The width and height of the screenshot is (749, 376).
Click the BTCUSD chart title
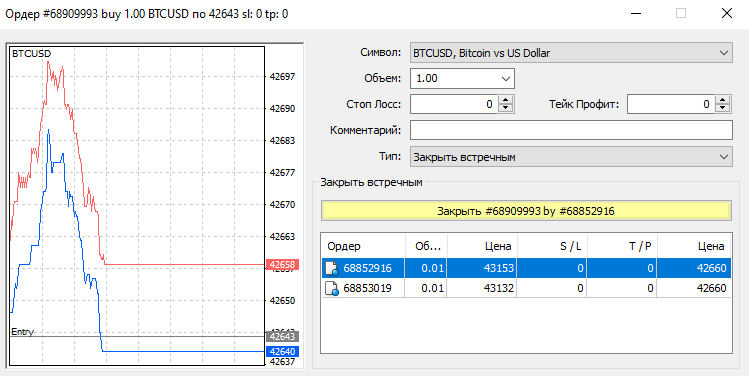(31, 54)
